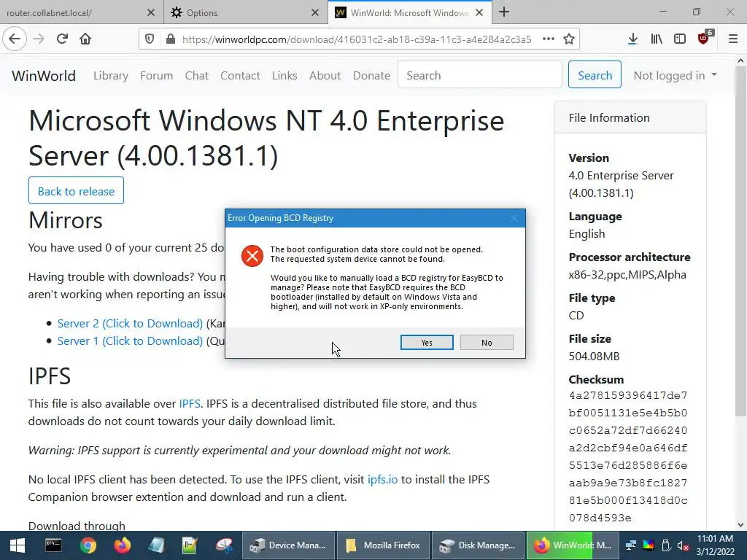Viewport: 747px width, 560px height.
Task: Click the pinned Firefox taskbar icon
Action: [122, 545]
